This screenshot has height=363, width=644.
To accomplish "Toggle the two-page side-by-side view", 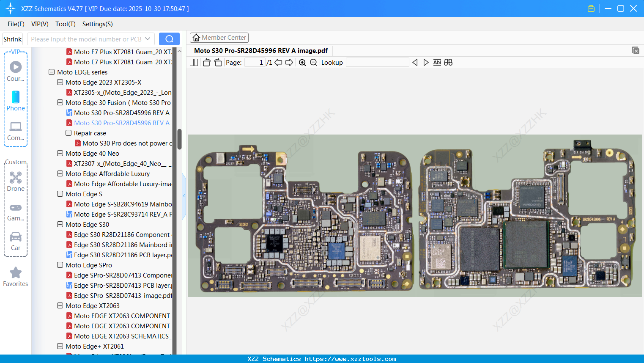I will (x=194, y=63).
